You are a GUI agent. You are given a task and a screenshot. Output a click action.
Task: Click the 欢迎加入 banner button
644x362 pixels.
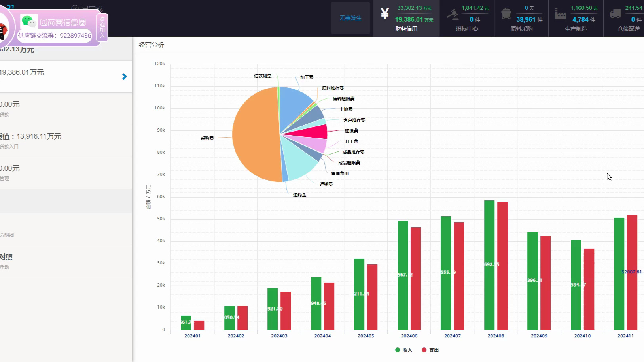pyautogui.click(x=102, y=27)
